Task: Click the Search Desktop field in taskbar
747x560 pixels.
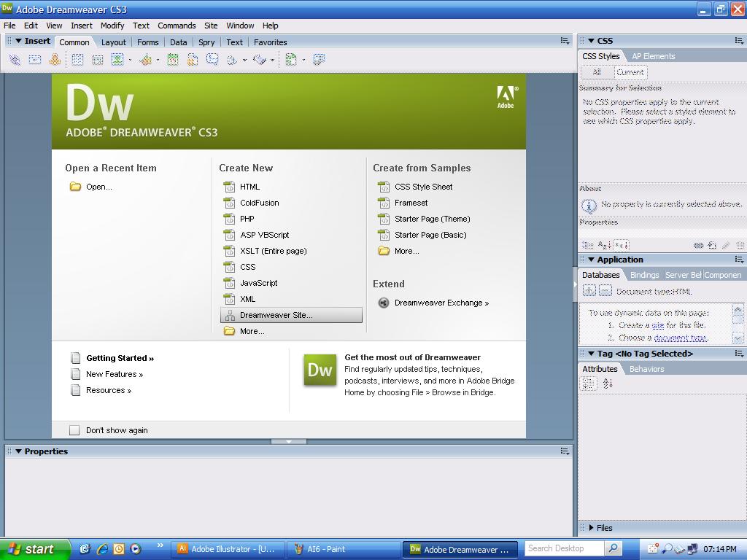Action: pyautogui.click(x=565, y=548)
